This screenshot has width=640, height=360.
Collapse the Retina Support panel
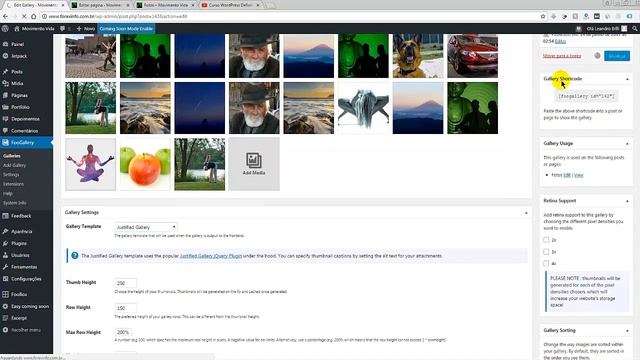click(x=627, y=201)
